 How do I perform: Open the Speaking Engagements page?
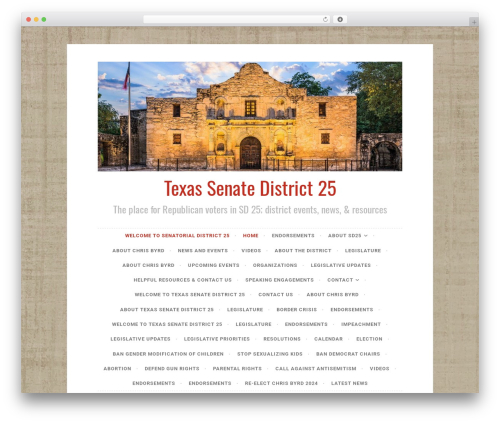tap(279, 280)
